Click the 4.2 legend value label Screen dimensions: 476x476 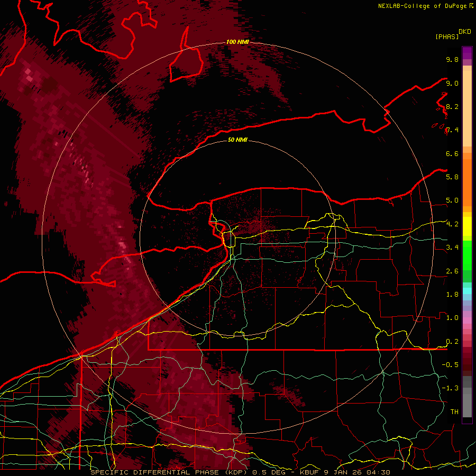[452, 224]
